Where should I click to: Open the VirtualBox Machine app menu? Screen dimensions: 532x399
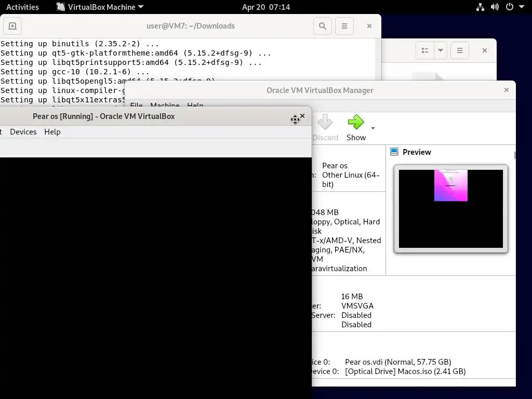click(100, 7)
